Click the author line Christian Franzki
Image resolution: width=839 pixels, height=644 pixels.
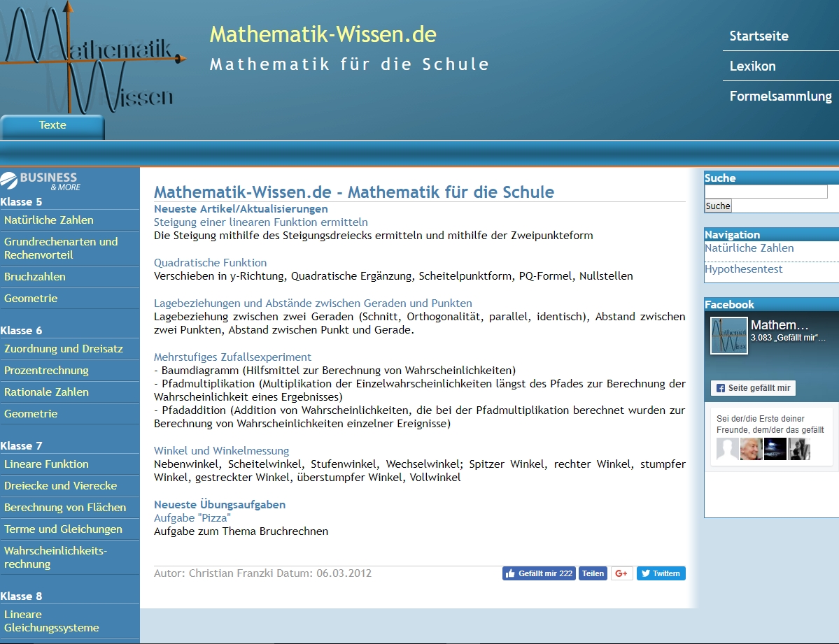click(x=262, y=573)
